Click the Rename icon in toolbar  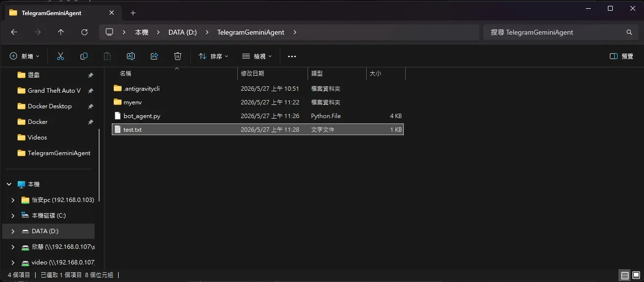click(131, 56)
